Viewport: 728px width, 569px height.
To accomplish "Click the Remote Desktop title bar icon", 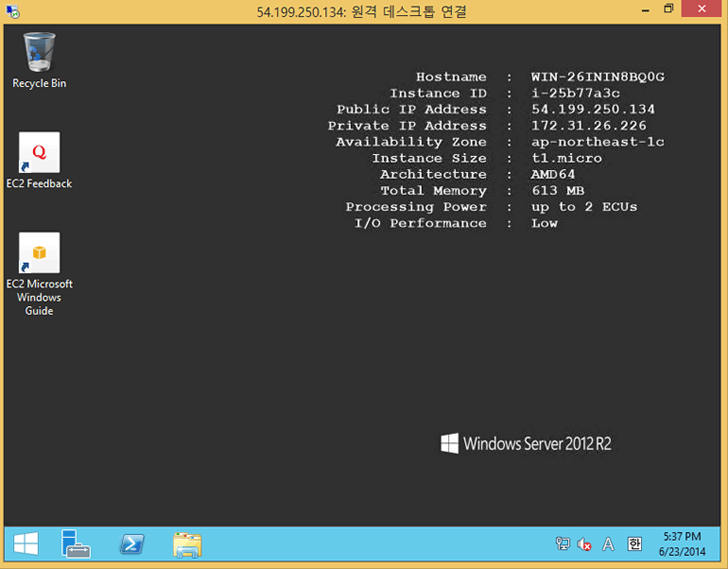I will pyautogui.click(x=11, y=10).
